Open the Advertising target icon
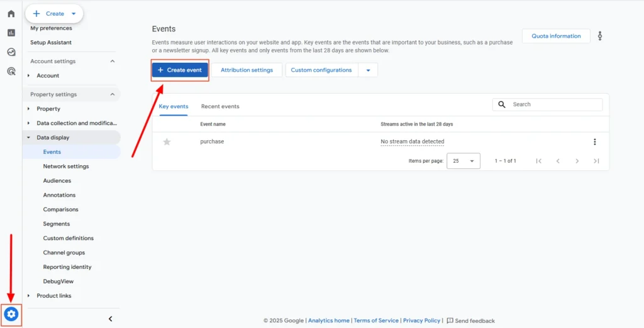Viewport: 644px width, 328px height. tap(11, 72)
